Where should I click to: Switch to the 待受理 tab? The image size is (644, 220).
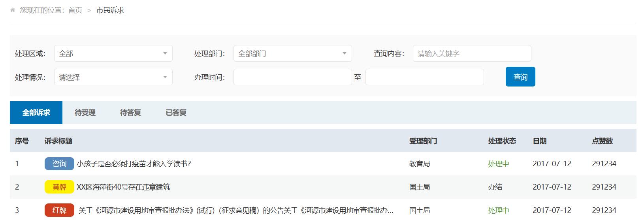click(x=85, y=113)
